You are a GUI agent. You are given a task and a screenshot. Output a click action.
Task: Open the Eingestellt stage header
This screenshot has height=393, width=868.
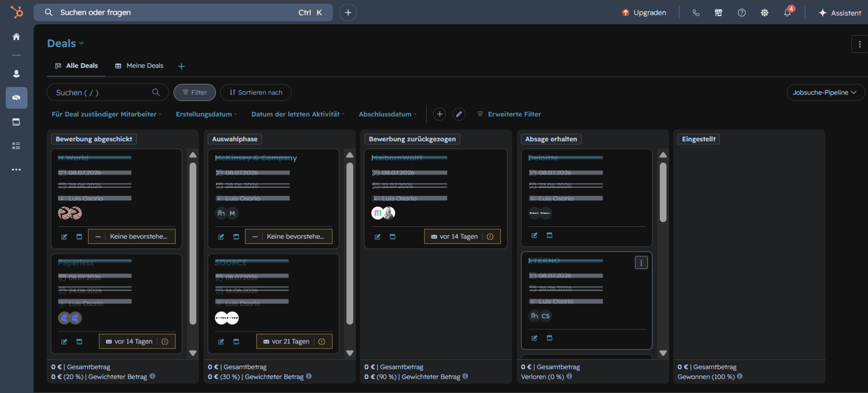(699, 139)
